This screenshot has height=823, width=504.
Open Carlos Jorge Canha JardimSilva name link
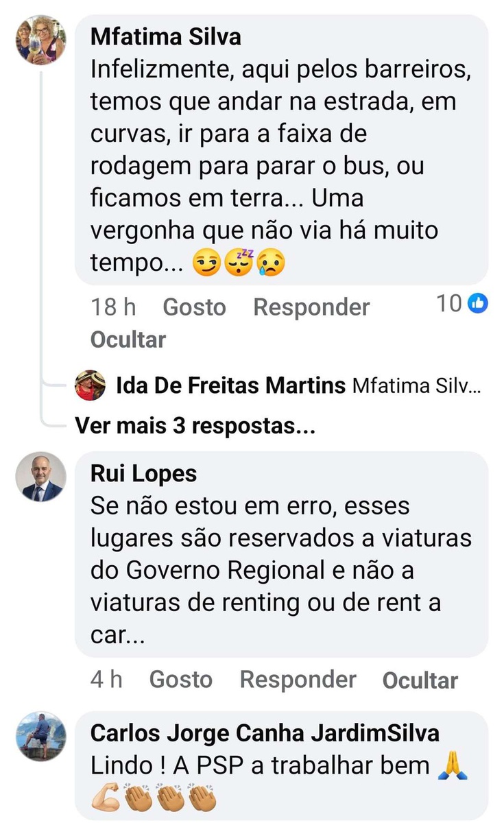point(265,733)
